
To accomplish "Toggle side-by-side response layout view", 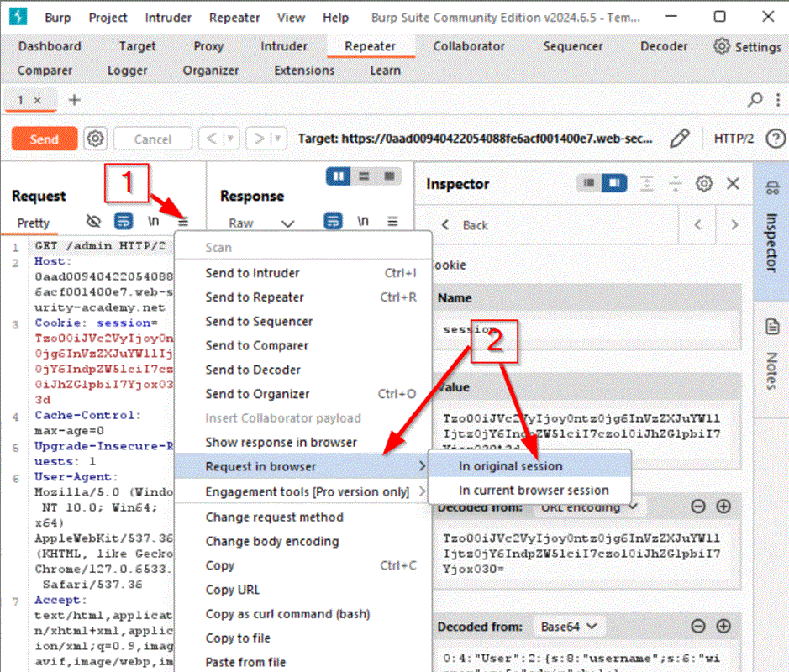I will click(340, 176).
